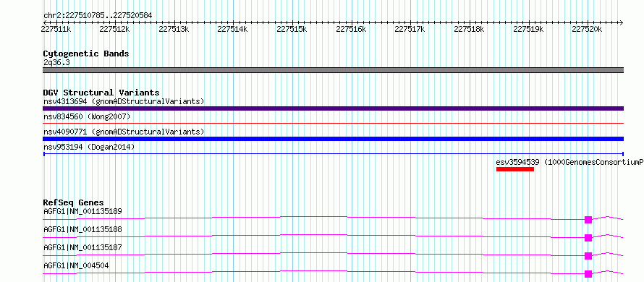Viewport: 644px width, 282px height.
Task: Click the AGFG1 NM_004504 exon box
Action: click(x=588, y=274)
